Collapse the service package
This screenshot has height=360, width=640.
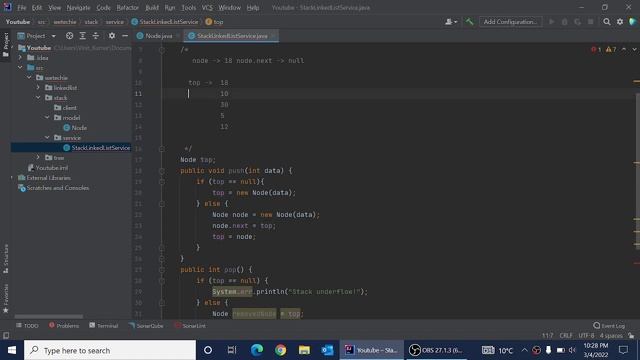[x=47, y=138]
